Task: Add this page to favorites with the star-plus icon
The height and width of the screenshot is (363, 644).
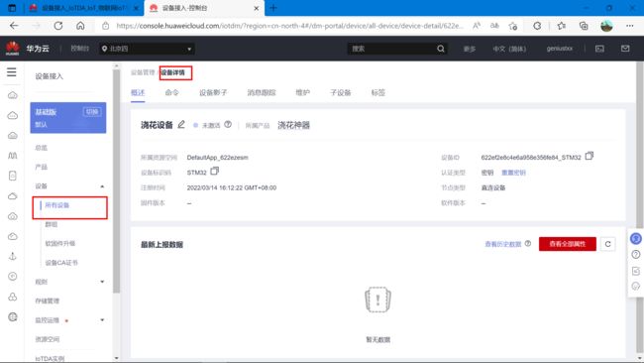Action: [x=513, y=26]
